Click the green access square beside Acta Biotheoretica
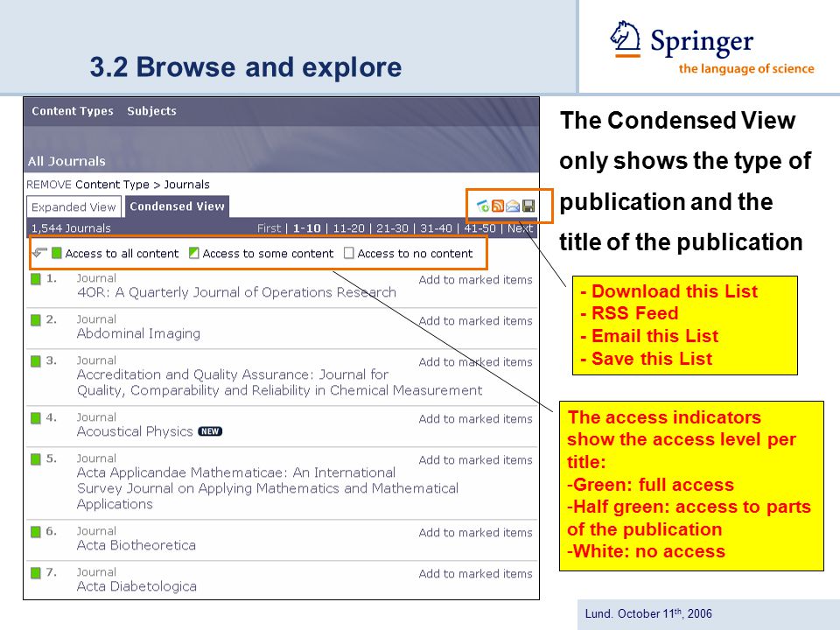Screen dimensions: 840x630 [x=36, y=532]
